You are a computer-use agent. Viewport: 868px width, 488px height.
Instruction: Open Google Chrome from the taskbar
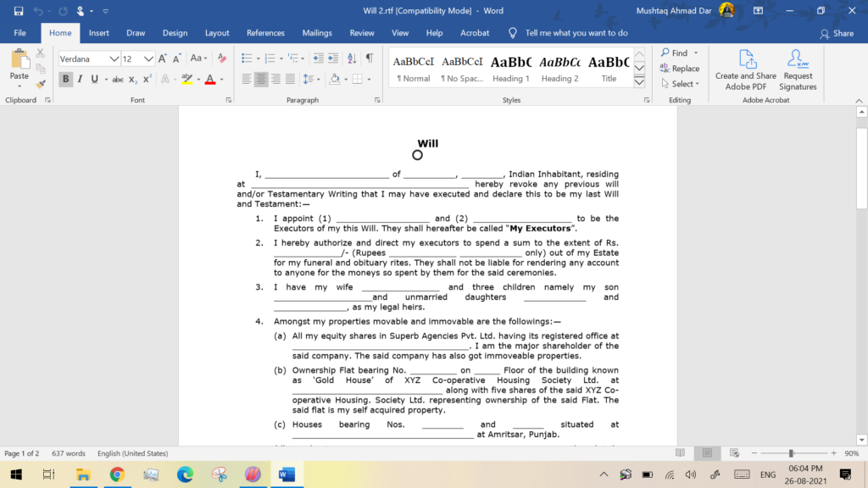(x=117, y=474)
